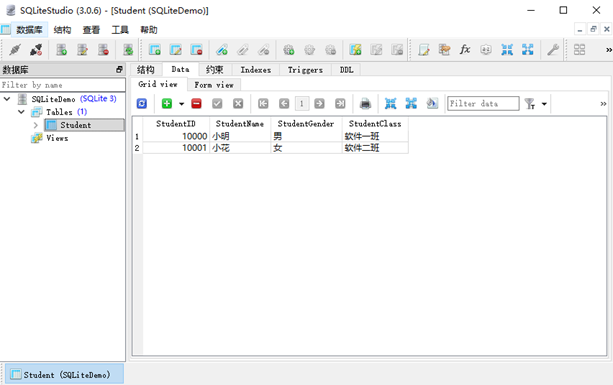Expand main toolbar overflow chevron
The width and height of the screenshot is (613, 385).
(x=609, y=50)
